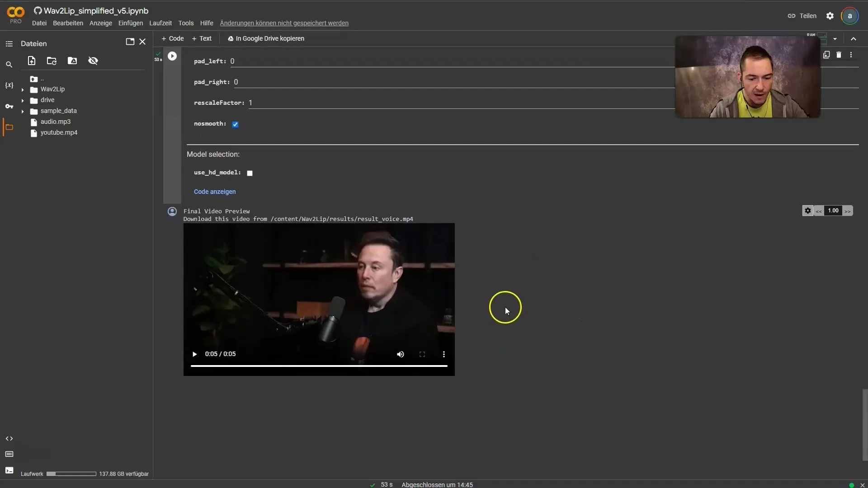Screen dimensions: 868x488
Task: Collapse the header with chevron up
Action: [854, 39]
